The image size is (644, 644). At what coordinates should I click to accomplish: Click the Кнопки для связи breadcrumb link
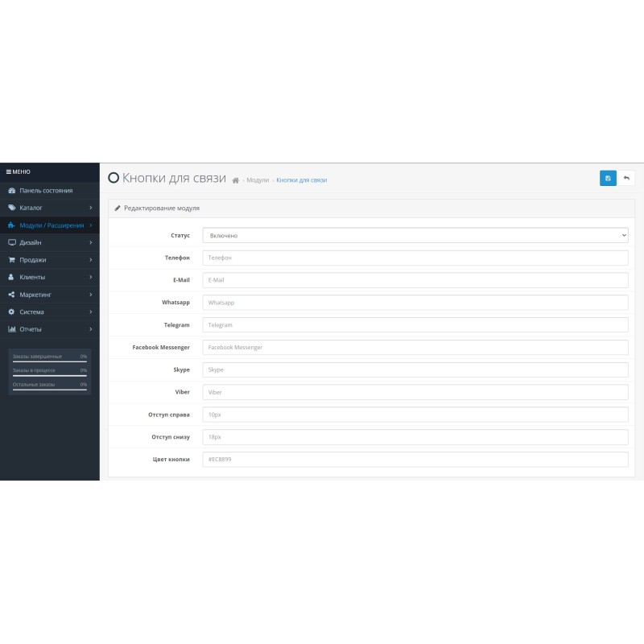(301, 180)
